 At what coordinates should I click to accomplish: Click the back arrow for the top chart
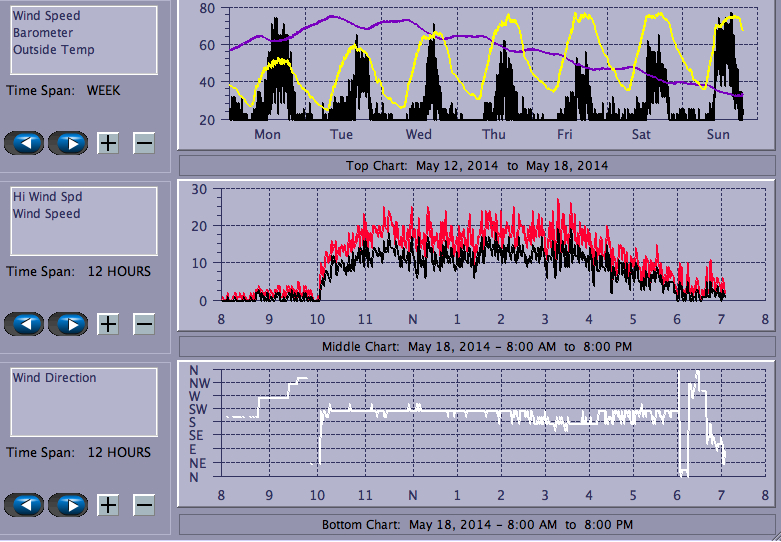pyautogui.click(x=24, y=143)
